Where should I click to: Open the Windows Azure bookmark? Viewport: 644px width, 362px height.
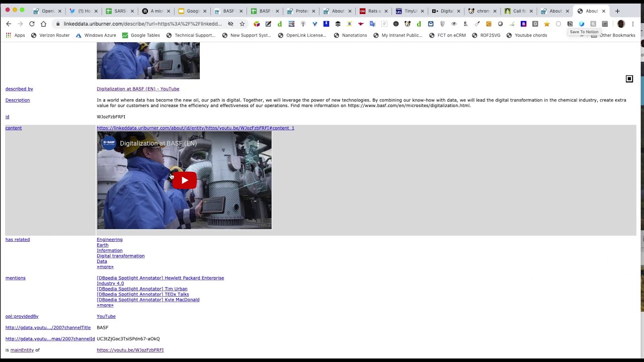[96, 35]
